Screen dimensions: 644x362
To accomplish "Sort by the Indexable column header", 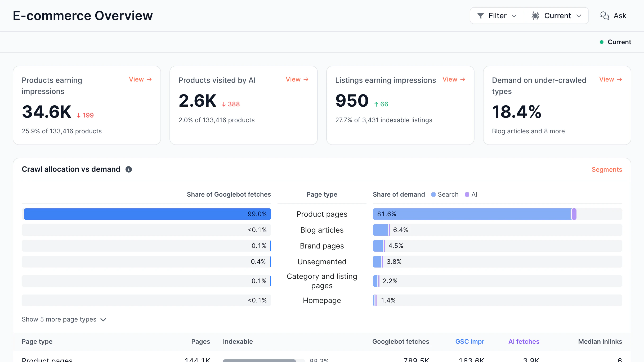I will pyautogui.click(x=238, y=342).
